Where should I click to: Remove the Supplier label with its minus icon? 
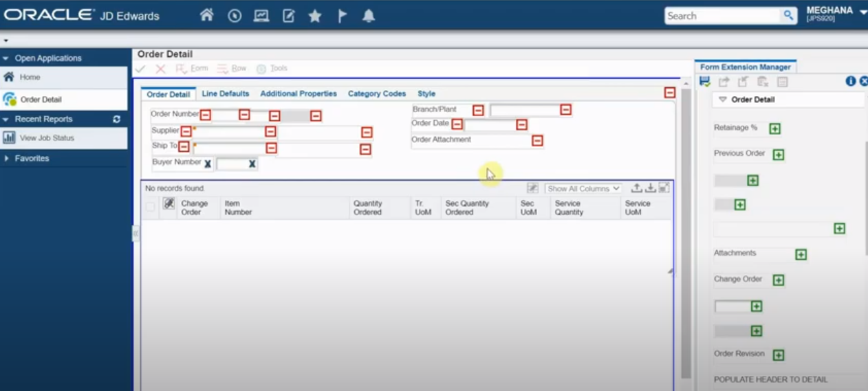tap(186, 131)
